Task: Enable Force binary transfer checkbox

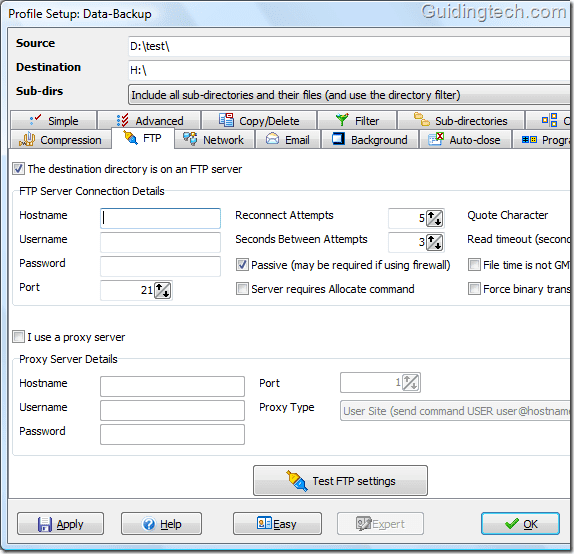Action: 474,289
